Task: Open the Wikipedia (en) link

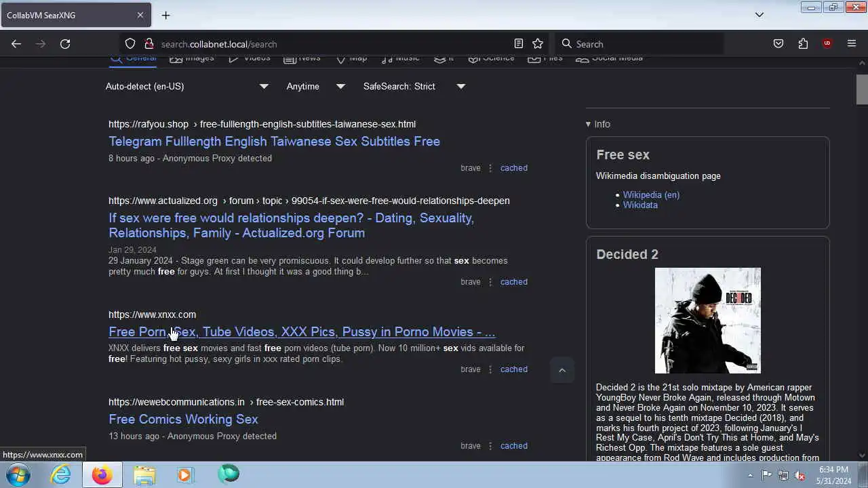Action: 651,195
